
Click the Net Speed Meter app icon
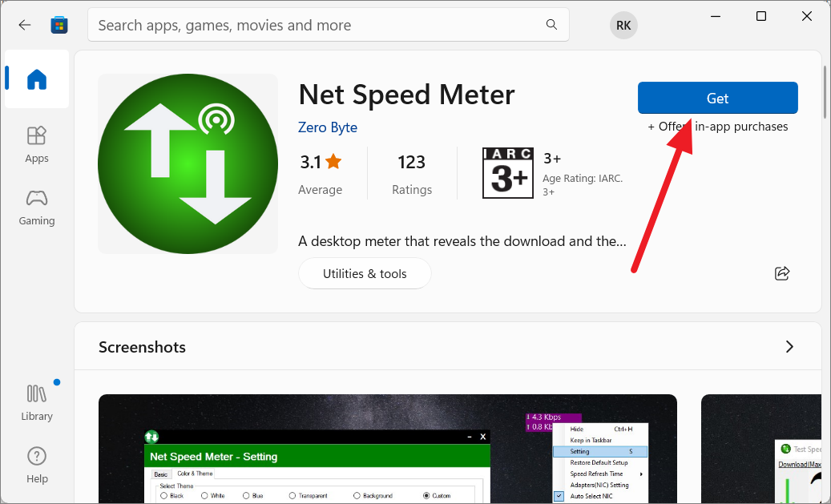pos(188,163)
